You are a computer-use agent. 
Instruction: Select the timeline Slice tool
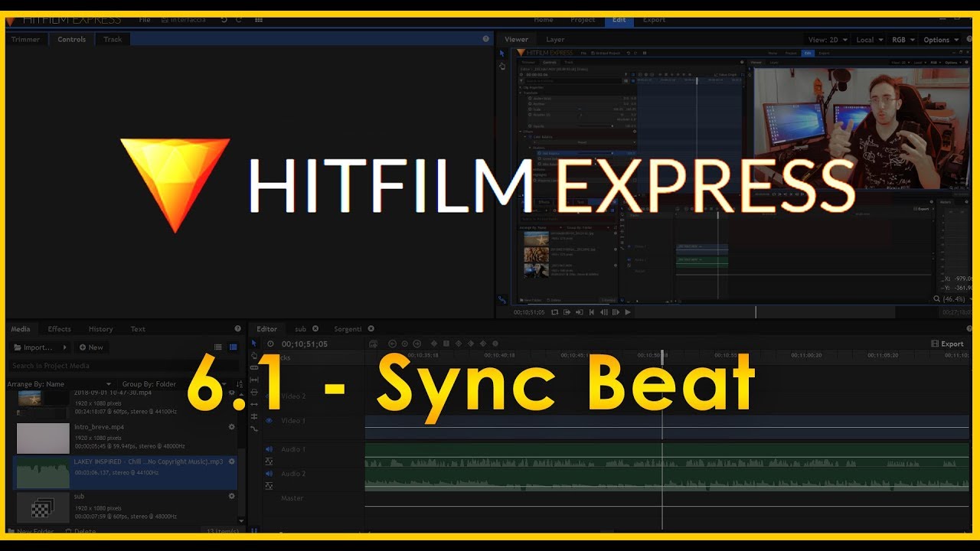[x=254, y=368]
